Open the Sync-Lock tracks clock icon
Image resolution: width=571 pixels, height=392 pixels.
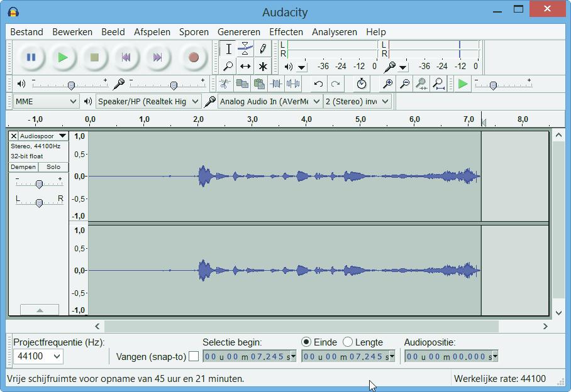pos(361,84)
